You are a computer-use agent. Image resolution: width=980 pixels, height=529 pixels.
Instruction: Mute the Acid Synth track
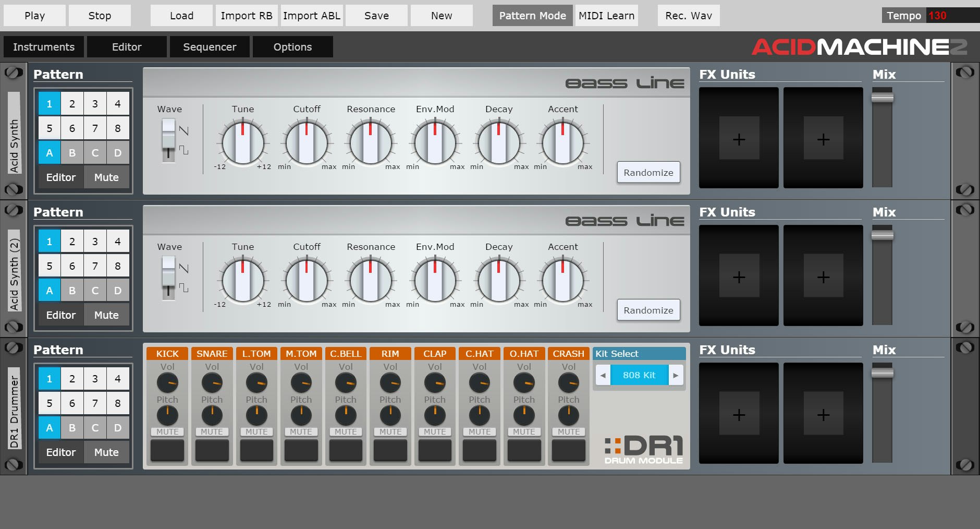tap(106, 177)
